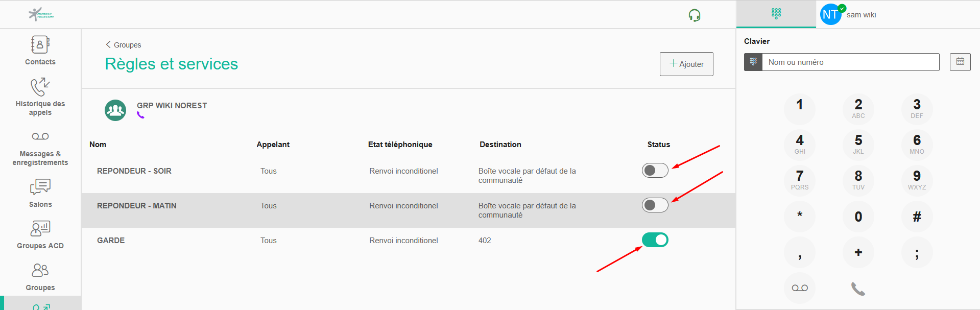Screen dimensions: 980x310
Task: Click the purple phone icon under GRP WIKI NOREST
Action: [140, 115]
